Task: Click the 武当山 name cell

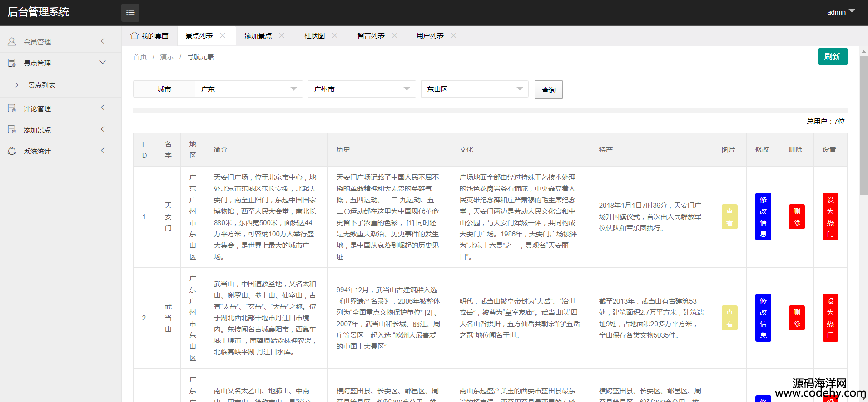Action: point(168,318)
